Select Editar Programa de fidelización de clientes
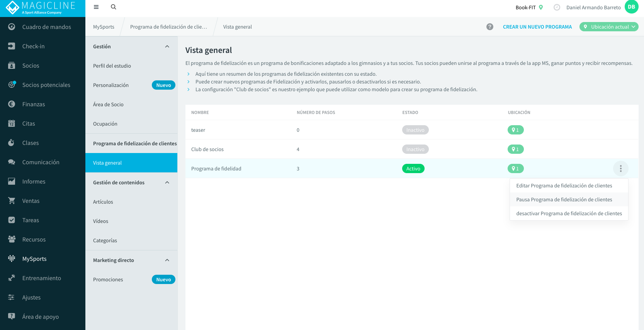This screenshot has width=644, height=330. click(x=569, y=185)
